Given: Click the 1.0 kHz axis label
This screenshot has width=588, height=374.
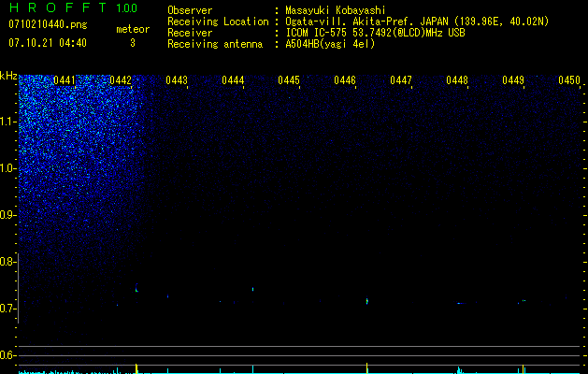Looking at the screenshot, I should (8, 168).
